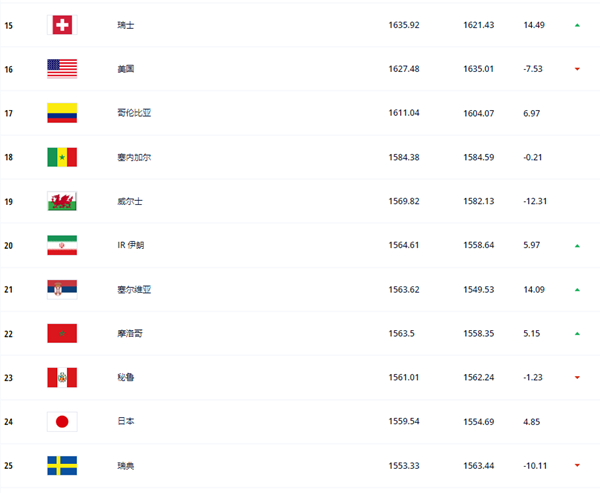This screenshot has width=600, height=493.
Task: Select the Japan flag icon
Action: [x=62, y=421]
